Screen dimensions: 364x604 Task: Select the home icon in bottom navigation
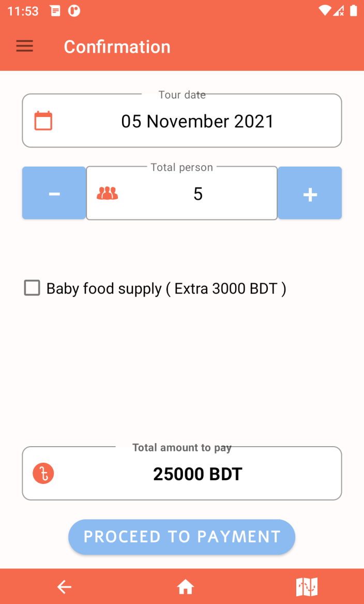[x=186, y=586]
